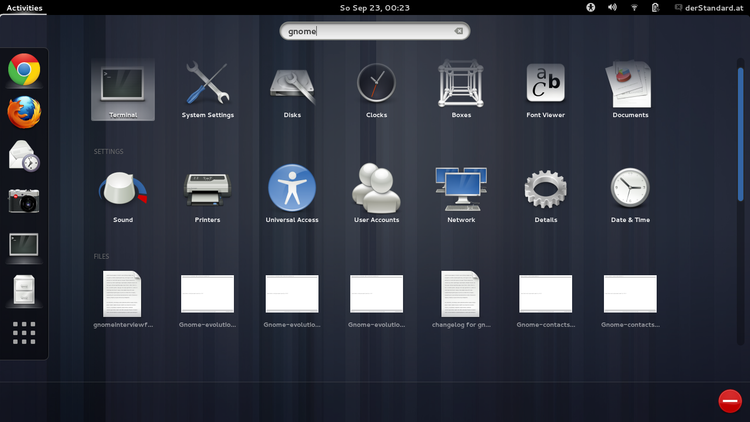This screenshot has height=422, width=750.
Task: Launch Firefox from the dock
Action: point(24,112)
